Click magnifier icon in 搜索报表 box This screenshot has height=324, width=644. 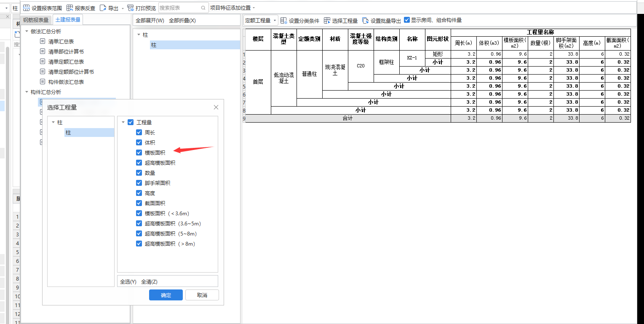coord(203,8)
